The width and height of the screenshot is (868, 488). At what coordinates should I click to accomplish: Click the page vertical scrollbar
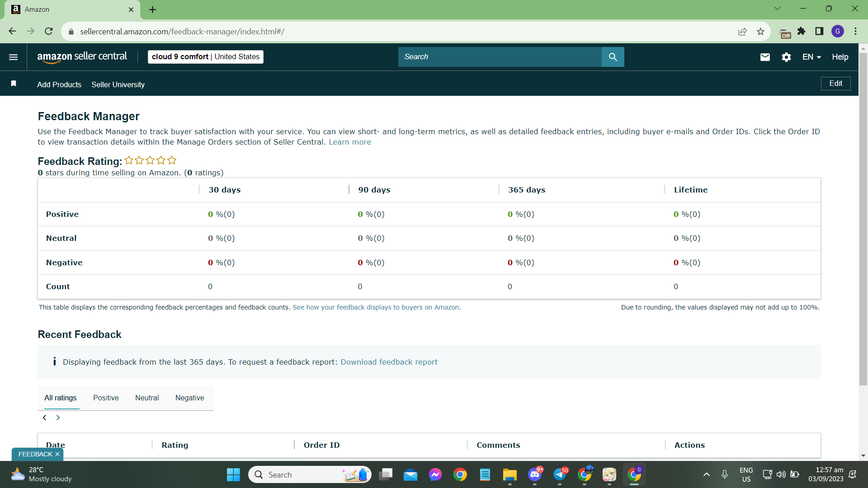[x=863, y=219]
